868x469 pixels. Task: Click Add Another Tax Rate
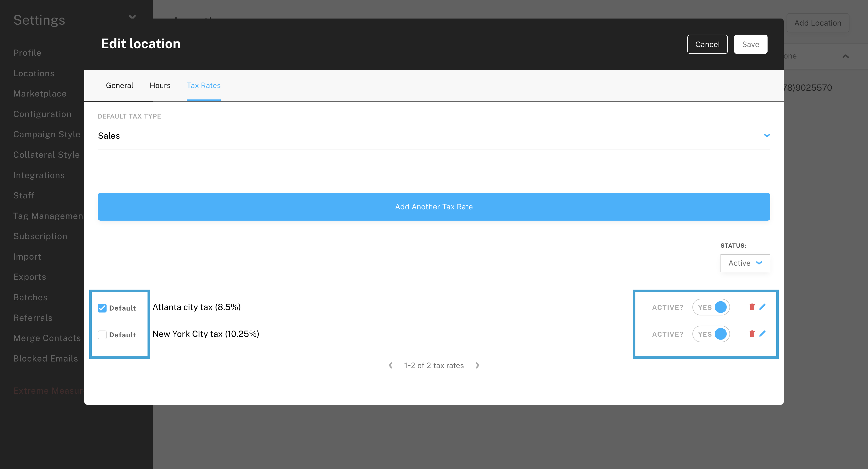(x=434, y=206)
